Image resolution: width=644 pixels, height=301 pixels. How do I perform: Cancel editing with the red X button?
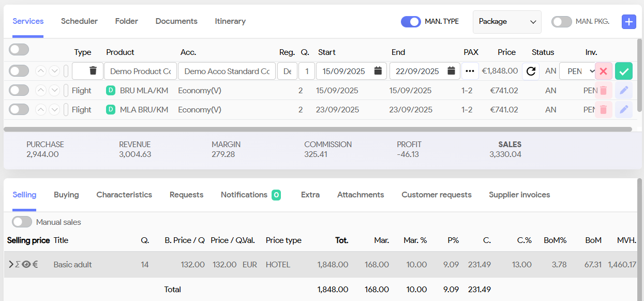pyautogui.click(x=603, y=71)
